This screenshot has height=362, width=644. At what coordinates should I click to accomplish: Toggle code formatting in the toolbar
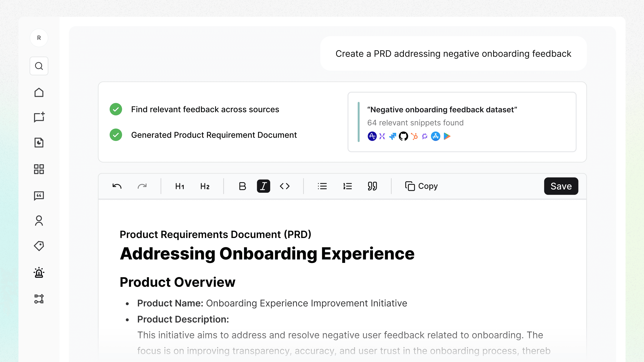pyautogui.click(x=285, y=186)
